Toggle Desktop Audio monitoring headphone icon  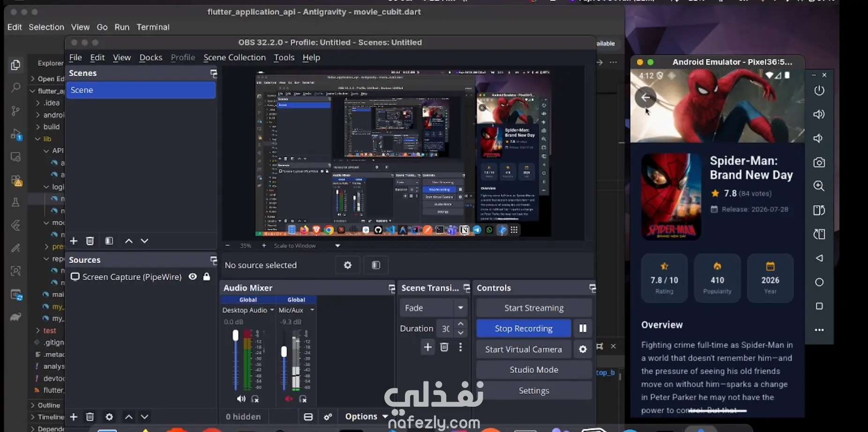click(255, 399)
